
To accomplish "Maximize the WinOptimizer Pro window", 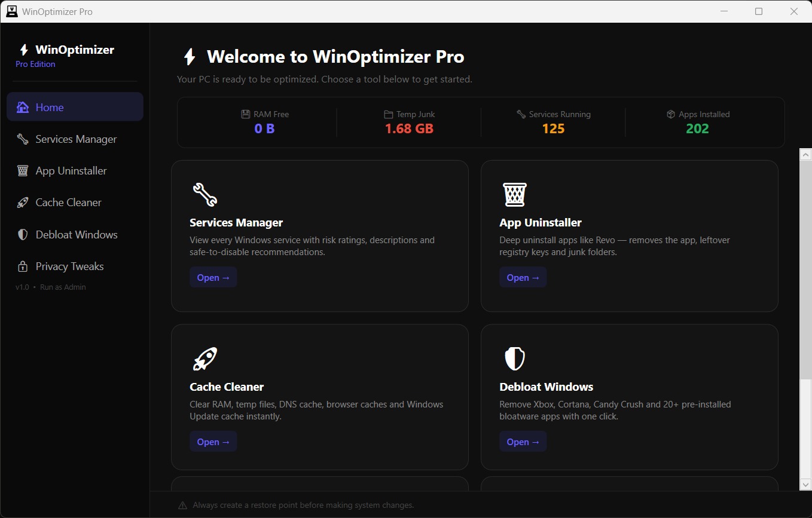I will [x=759, y=11].
